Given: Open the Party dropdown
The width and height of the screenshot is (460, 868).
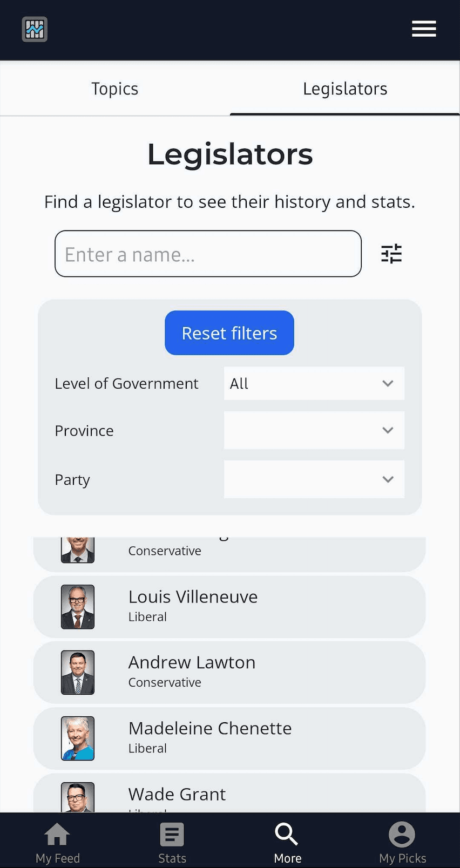Looking at the screenshot, I should (x=314, y=479).
